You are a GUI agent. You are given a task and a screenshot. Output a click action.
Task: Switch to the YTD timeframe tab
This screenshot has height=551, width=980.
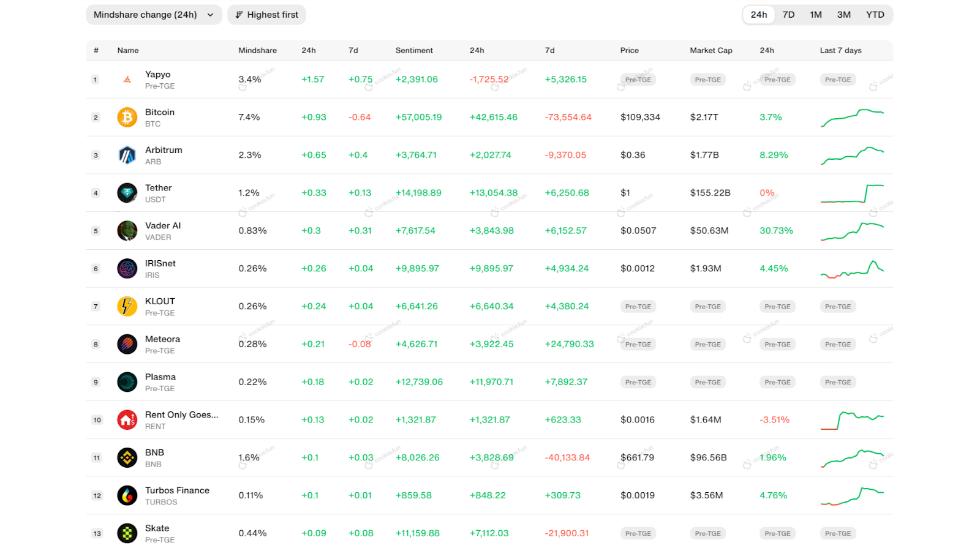tap(875, 15)
